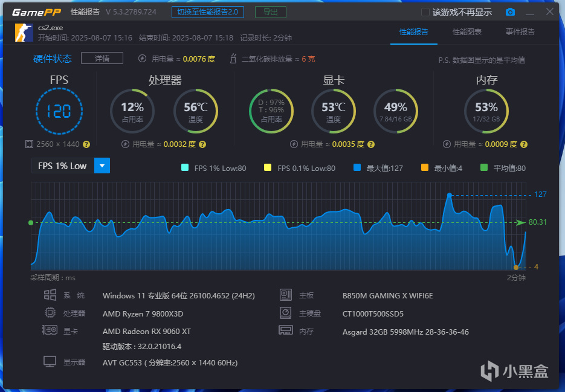Click the 硬件状态 heading link
The width and height of the screenshot is (565, 392).
tap(53, 59)
